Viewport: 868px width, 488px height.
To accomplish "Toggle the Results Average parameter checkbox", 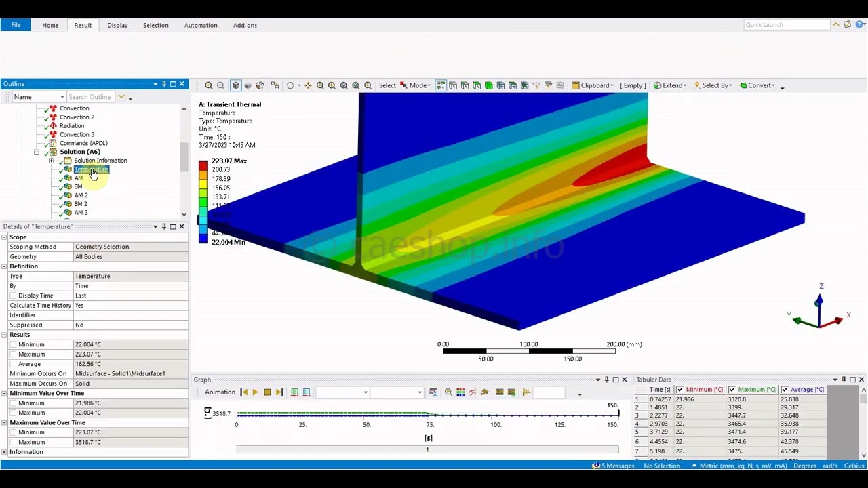I will pyautogui.click(x=13, y=364).
